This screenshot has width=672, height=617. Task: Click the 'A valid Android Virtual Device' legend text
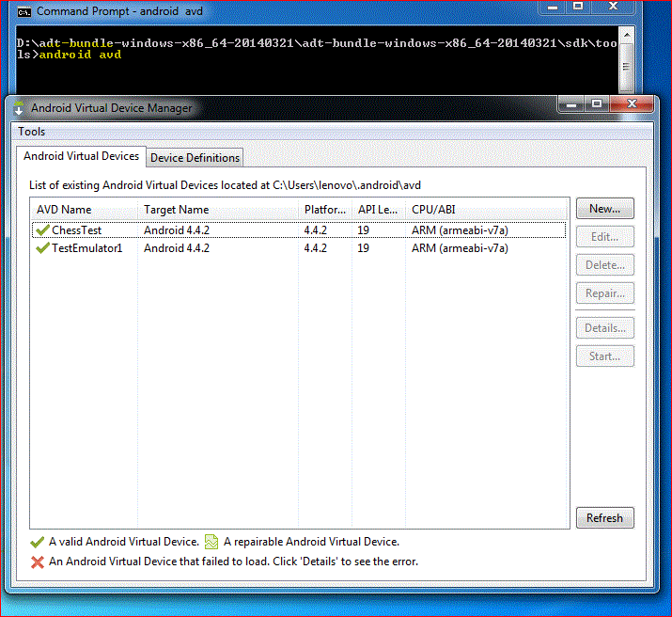124,542
